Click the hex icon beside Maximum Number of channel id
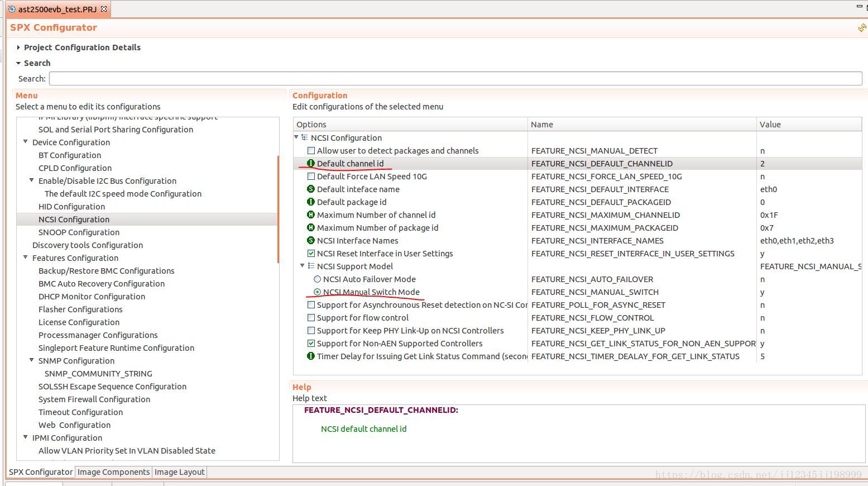 311,215
